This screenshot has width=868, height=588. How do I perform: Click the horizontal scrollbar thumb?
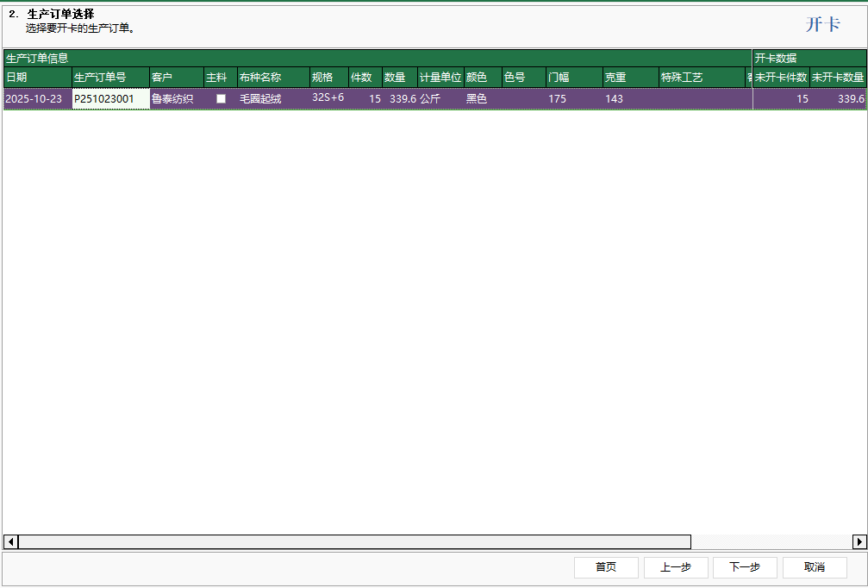point(353,541)
